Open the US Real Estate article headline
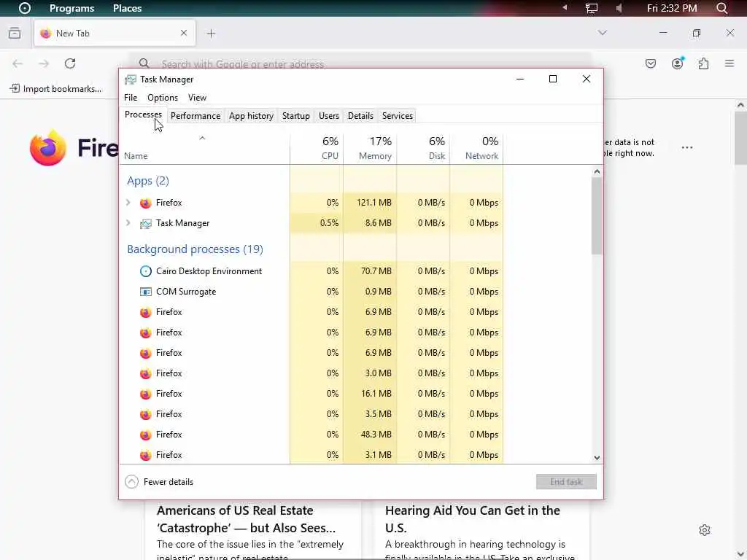The height and width of the screenshot is (560, 747). (246, 519)
